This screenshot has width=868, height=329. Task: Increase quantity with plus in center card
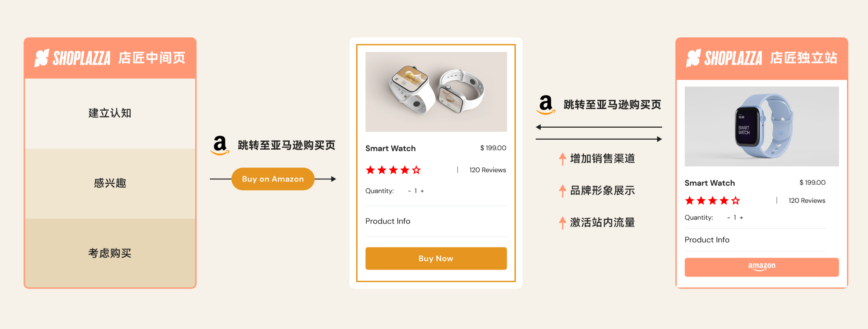[x=422, y=191]
